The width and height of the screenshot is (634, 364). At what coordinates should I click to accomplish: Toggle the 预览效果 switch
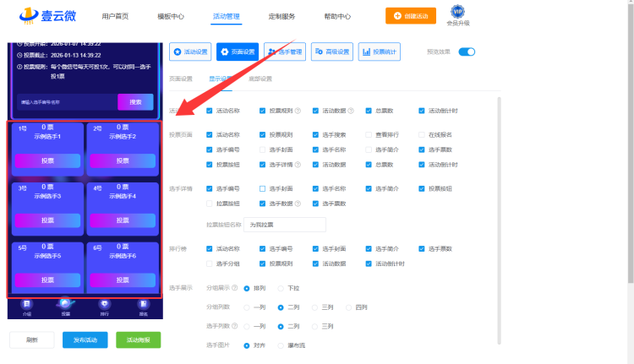coord(467,52)
